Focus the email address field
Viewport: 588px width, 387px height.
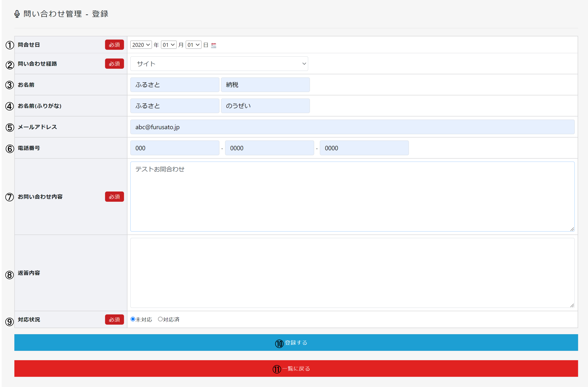pyautogui.click(x=352, y=127)
